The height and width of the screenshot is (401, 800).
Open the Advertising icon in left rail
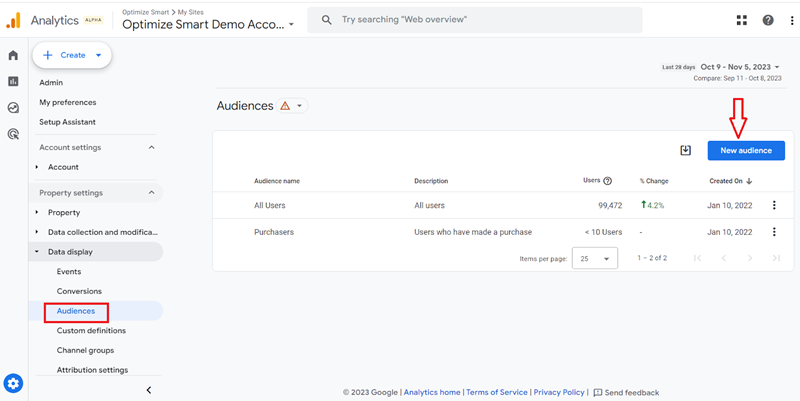point(13,134)
